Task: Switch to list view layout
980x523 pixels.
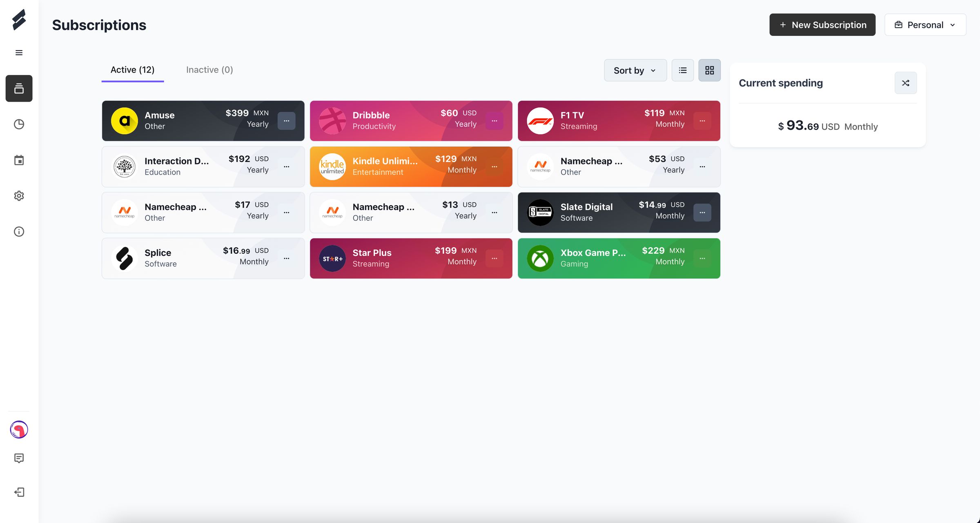Action: tap(682, 70)
